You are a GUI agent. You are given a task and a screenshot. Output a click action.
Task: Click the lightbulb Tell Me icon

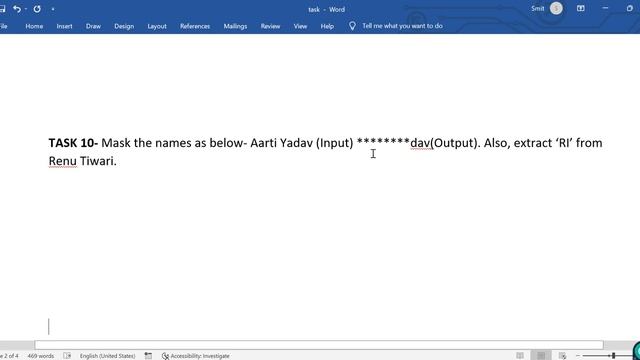(352, 26)
